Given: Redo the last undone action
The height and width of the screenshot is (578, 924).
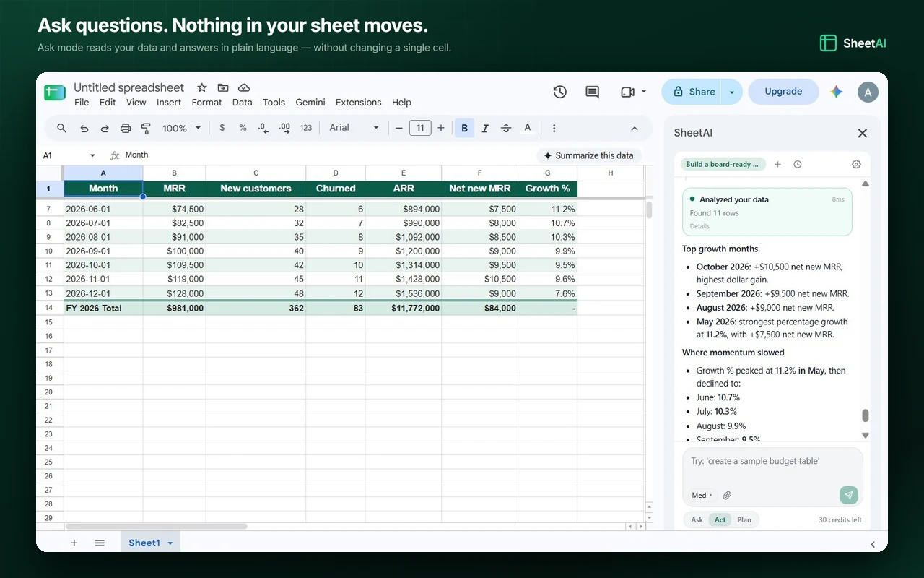Looking at the screenshot, I should pos(105,128).
